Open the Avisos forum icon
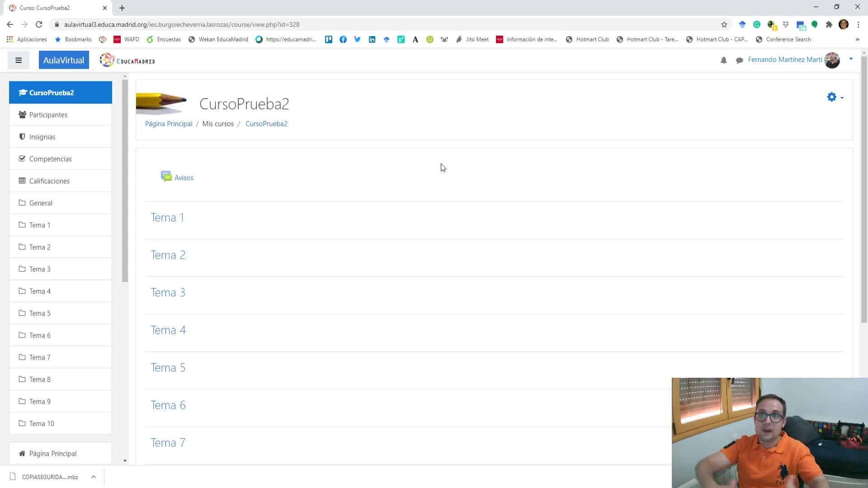 (x=166, y=177)
